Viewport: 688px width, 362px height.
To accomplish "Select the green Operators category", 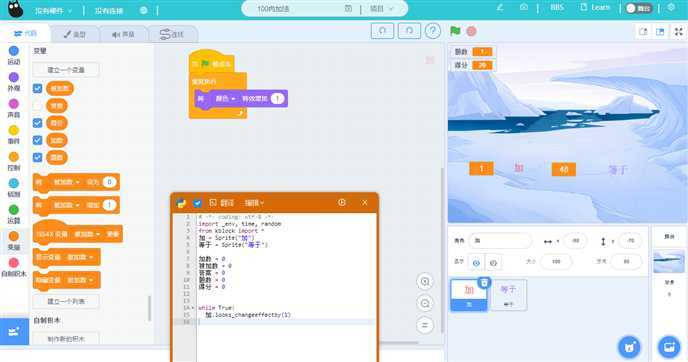I will pos(14,214).
